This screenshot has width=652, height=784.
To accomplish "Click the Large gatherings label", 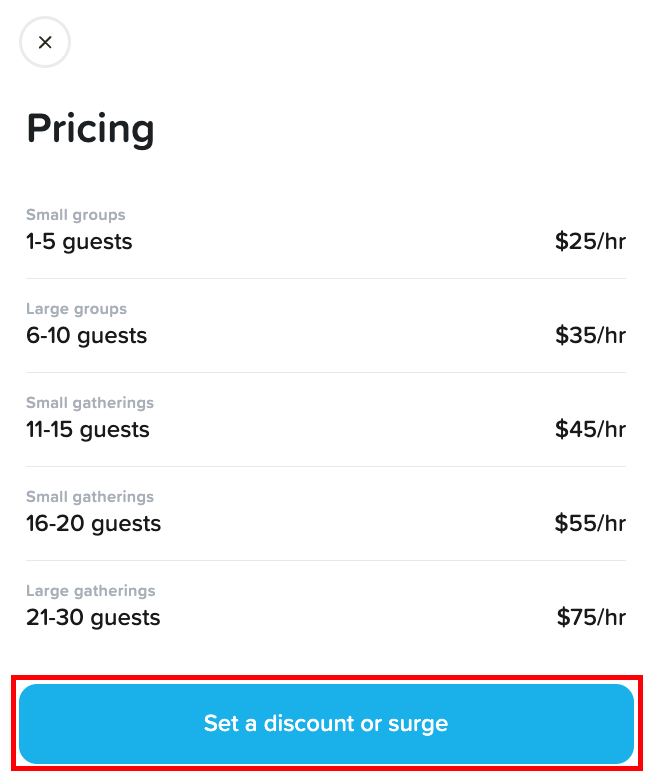I will point(91,591).
